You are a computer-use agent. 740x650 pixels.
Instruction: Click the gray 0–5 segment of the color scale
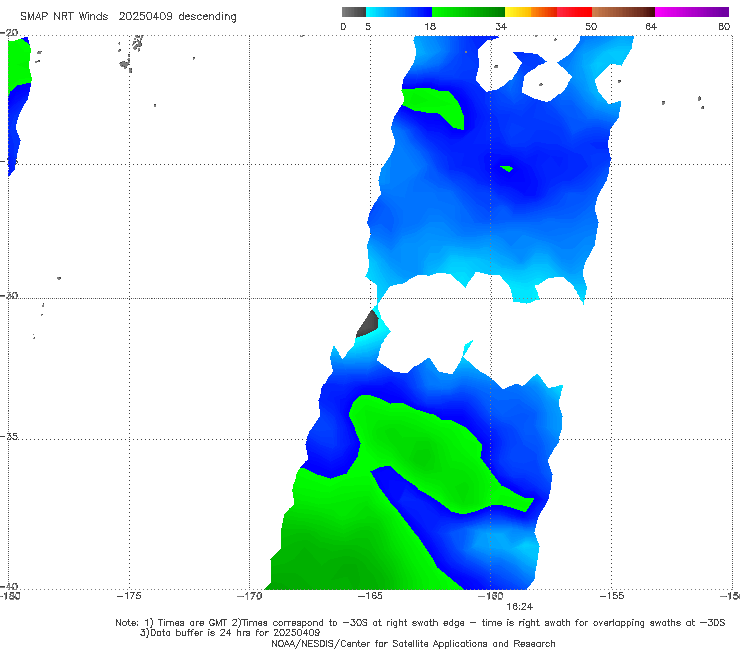(x=353, y=12)
